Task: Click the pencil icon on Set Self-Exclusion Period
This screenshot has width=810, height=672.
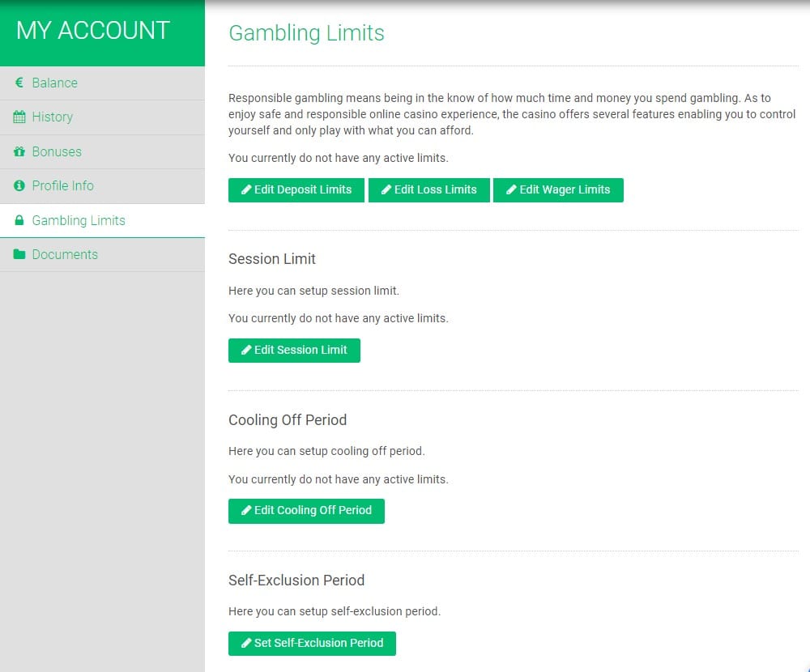Action: click(x=246, y=643)
